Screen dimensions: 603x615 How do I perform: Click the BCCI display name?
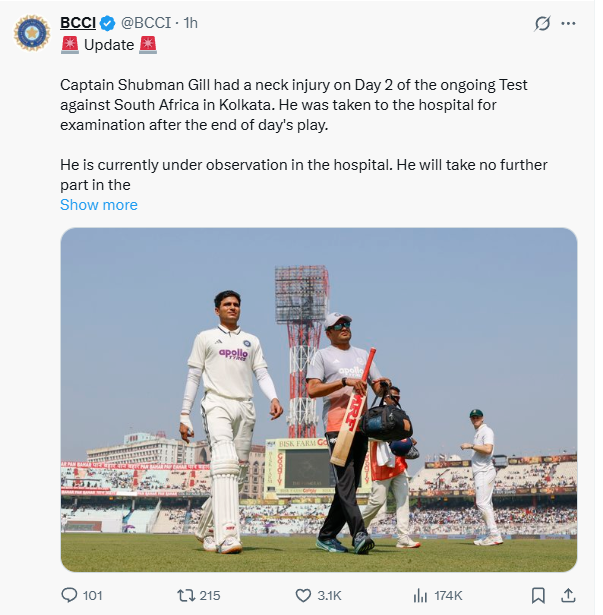pyautogui.click(x=77, y=23)
